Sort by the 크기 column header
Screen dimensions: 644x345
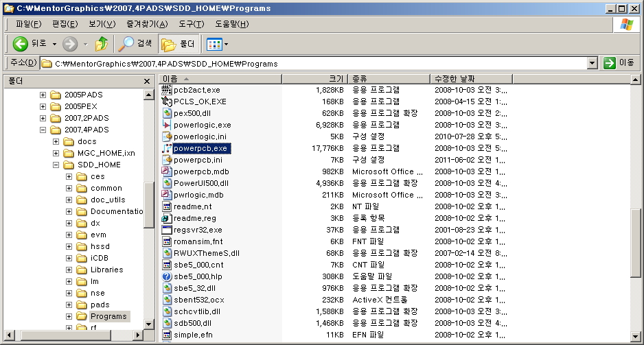[x=314, y=79]
